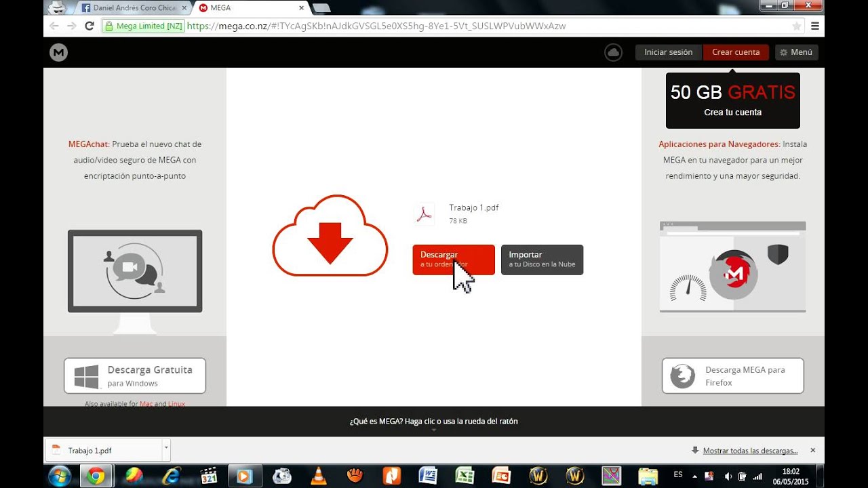Image resolution: width=868 pixels, height=488 pixels.
Task: Bookmark the page with the star icon
Action: click(797, 26)
